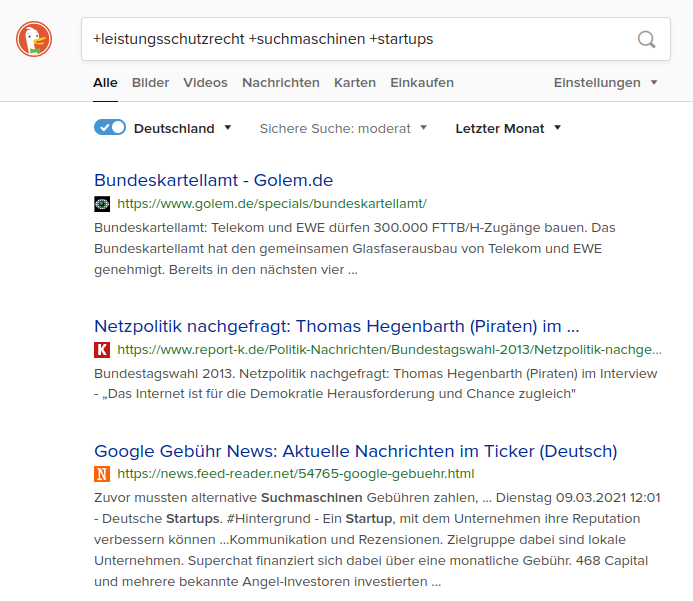Click the snippet 'Bundeskartellamt: Telekom und EWE dürfen'
693x601 pixels.
tap(232, 228)
